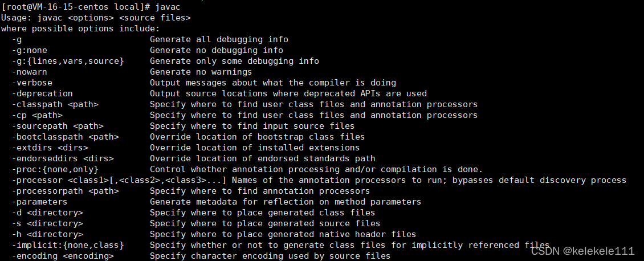Click the -proc:{none,only} option
The height and width of the screenshot is (261, 644).
click(55, 169)
